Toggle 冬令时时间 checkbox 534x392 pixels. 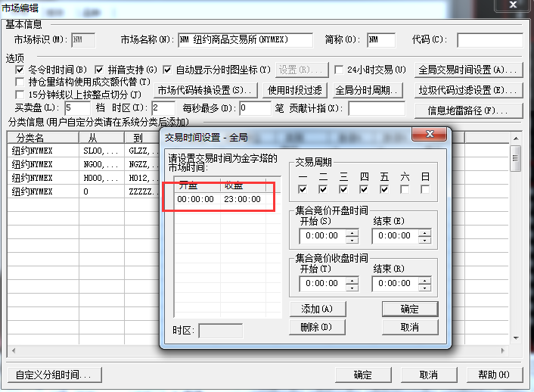(x=20, y=70)
